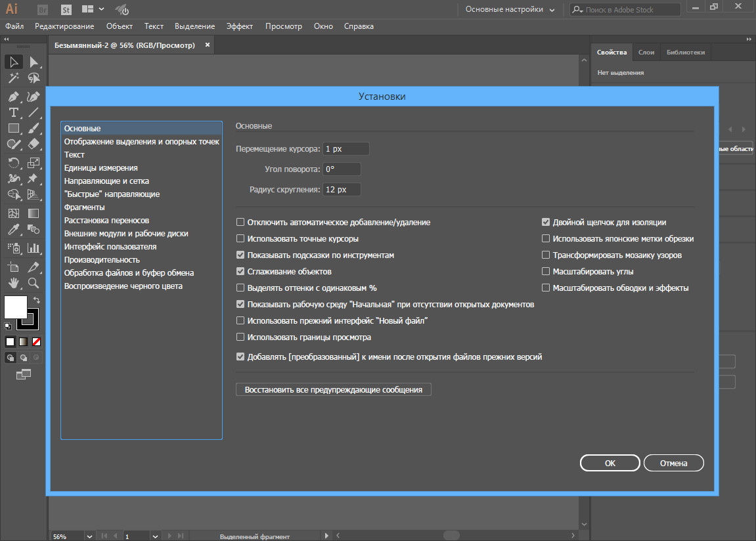756x541 pixels.
Task: Uncheck "Сглаживание объектов" option
Action: click(240, 272)
